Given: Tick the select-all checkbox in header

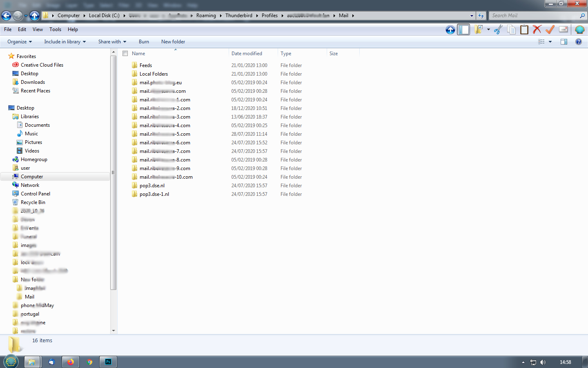Looking at the screenshot, I should (x=125, y=54).
